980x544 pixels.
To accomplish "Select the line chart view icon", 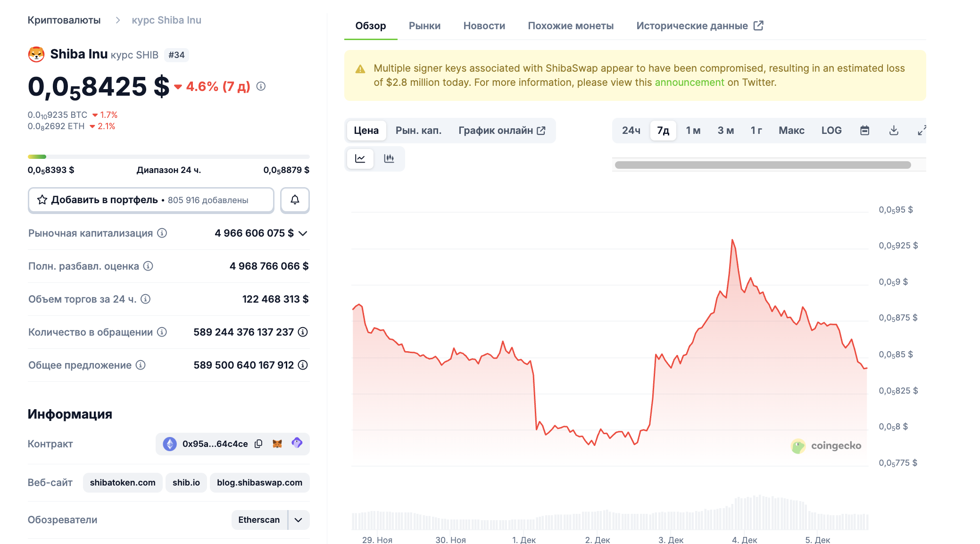I will [360, 158].
